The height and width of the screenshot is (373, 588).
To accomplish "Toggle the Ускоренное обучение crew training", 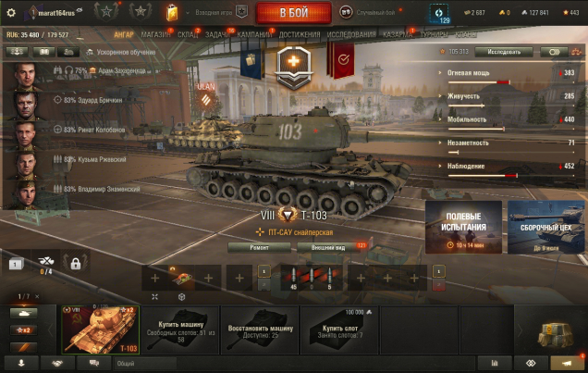I will (x=121, y=52).
